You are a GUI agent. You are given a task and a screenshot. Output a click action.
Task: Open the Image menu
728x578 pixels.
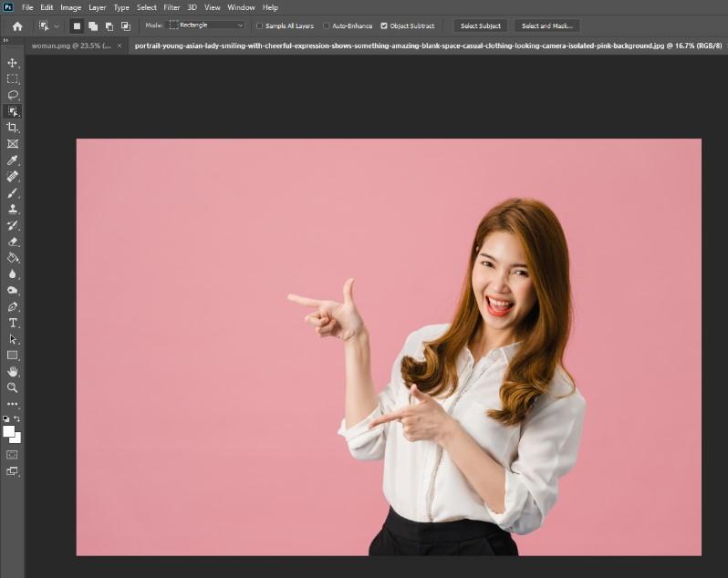[x=70, y=7]
